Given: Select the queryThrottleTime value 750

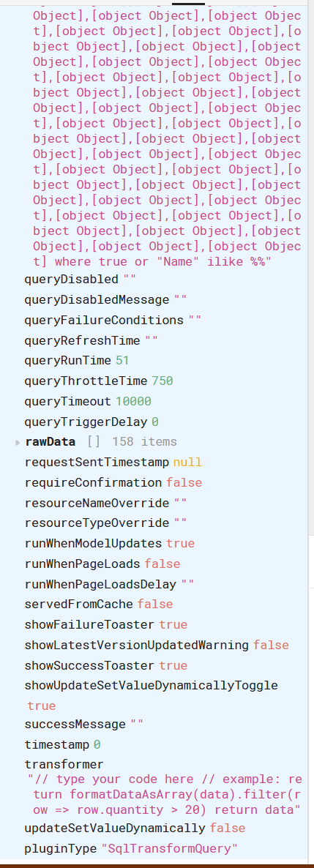Looking at the screenshot, I should 162,381.
